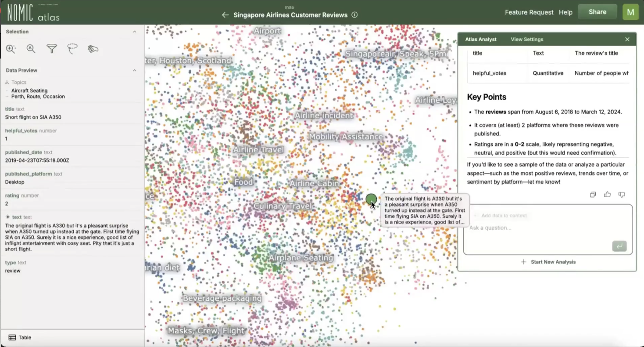
Task: Click the magnifier with sparkles search tool
Action: (x=11, y=49)
